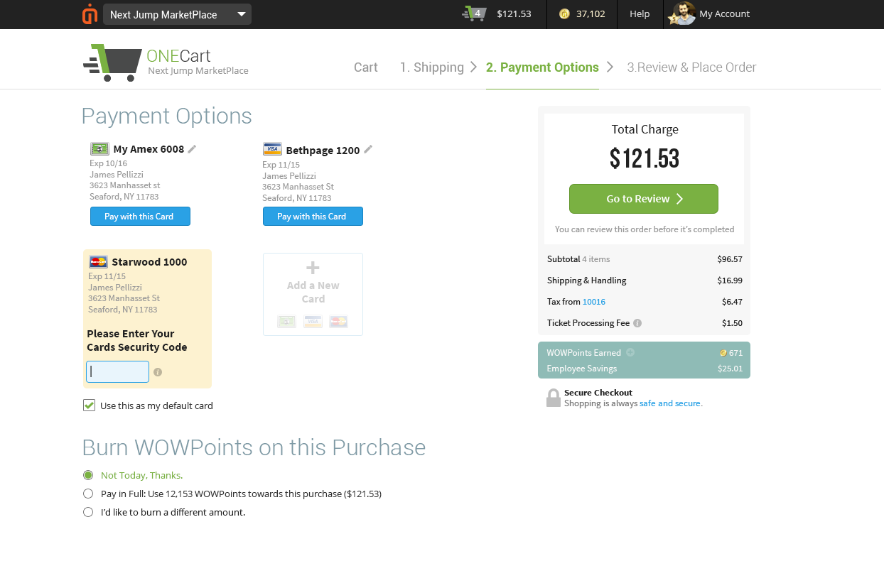Open the safe and secure link

tap(670, 403)
